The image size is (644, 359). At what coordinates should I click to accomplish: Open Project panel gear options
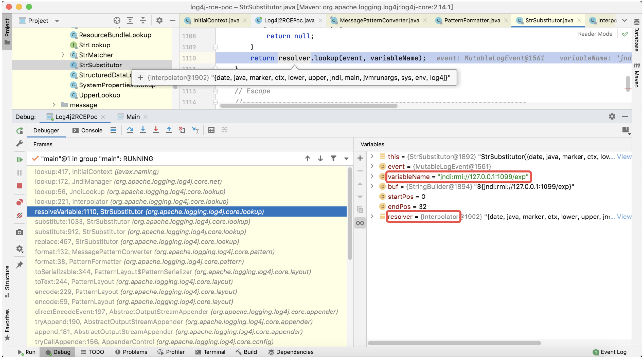click(x=159, y=20)
